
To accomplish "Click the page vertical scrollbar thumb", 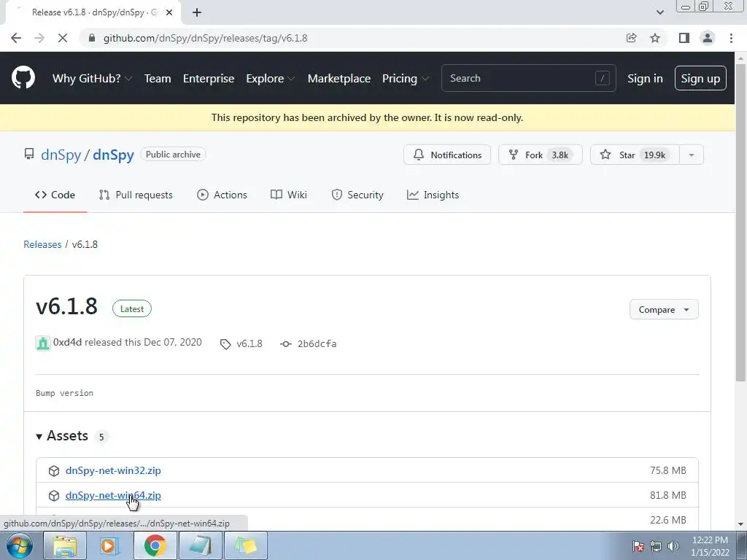I will tap(740, 222).
